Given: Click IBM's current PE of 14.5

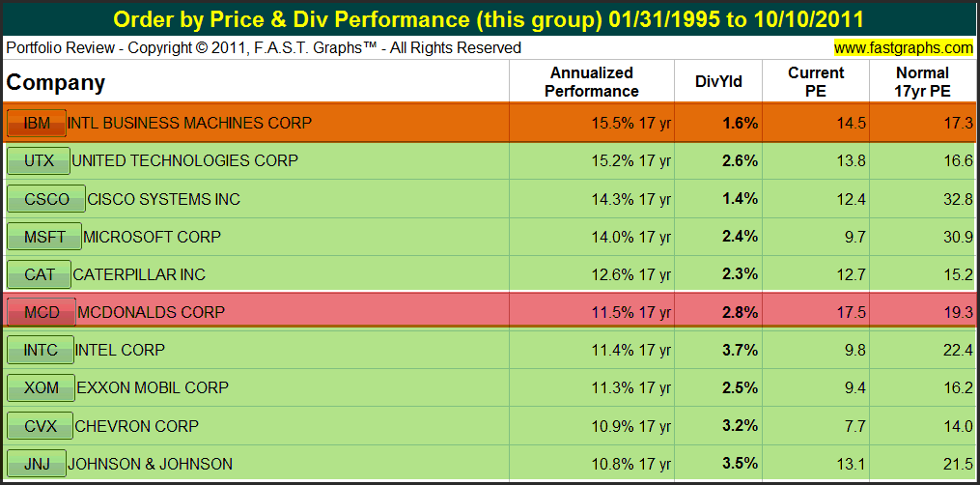Looking at the screenshot, I should (852, 123).
